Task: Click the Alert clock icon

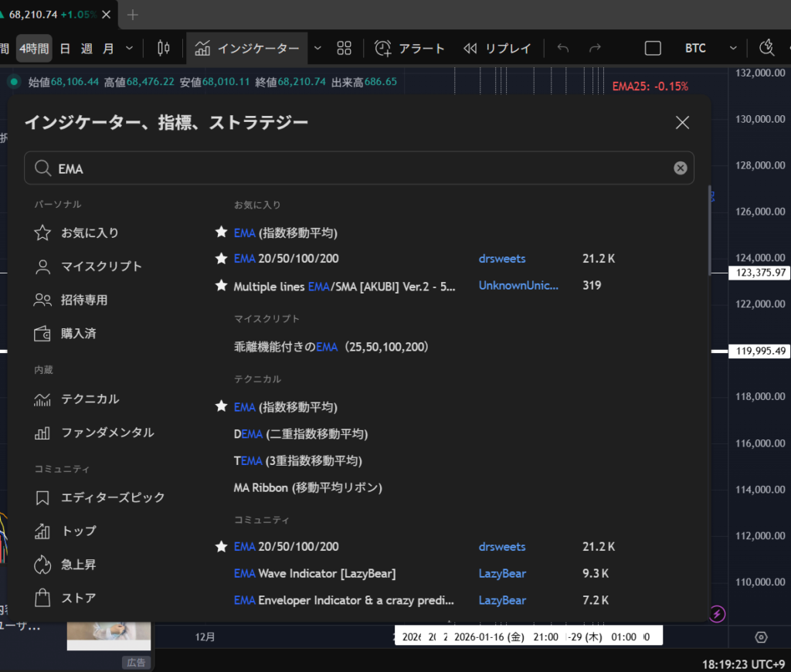Action: click(x=383, y=49)
